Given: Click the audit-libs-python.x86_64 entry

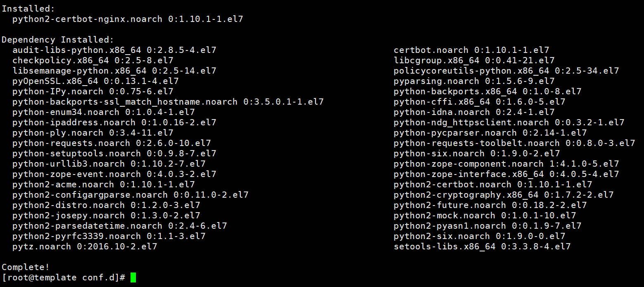Looking at the screenshot, I should (x=114, y=50).
